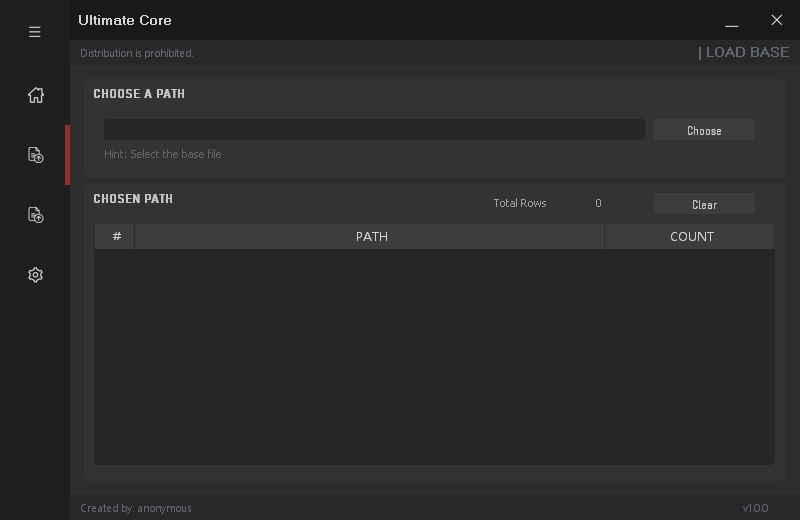The width and height of the screenshot is (800, 520).
Task: Click the Choose button
Action: point(704,130)
